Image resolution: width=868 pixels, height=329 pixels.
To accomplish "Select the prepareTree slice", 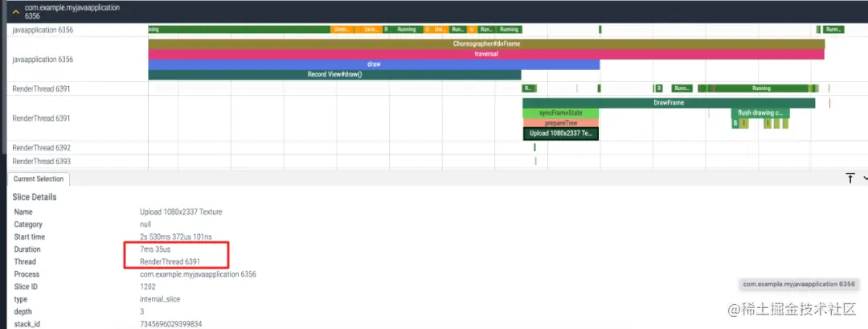I will 561,123.
